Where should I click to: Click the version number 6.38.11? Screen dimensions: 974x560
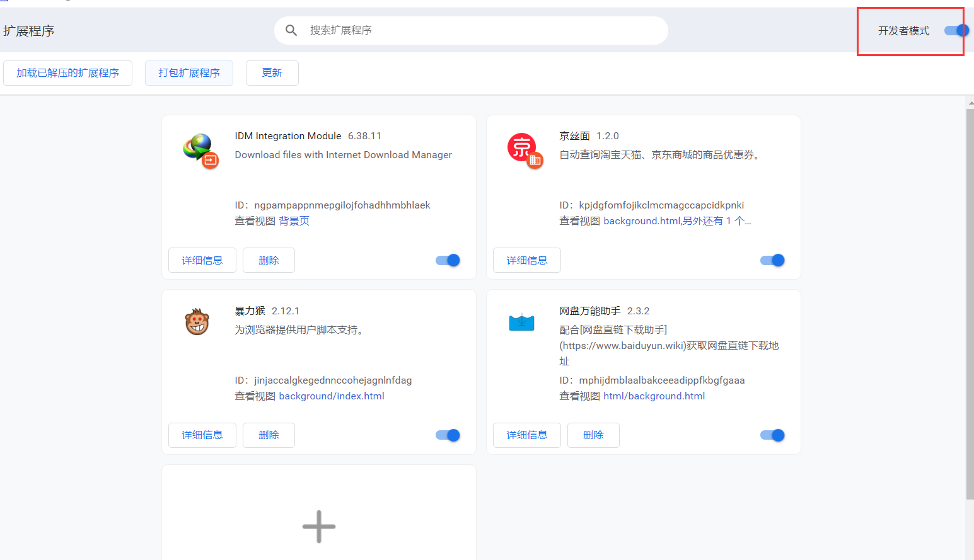pyautogui.click(x=364, y=136)
